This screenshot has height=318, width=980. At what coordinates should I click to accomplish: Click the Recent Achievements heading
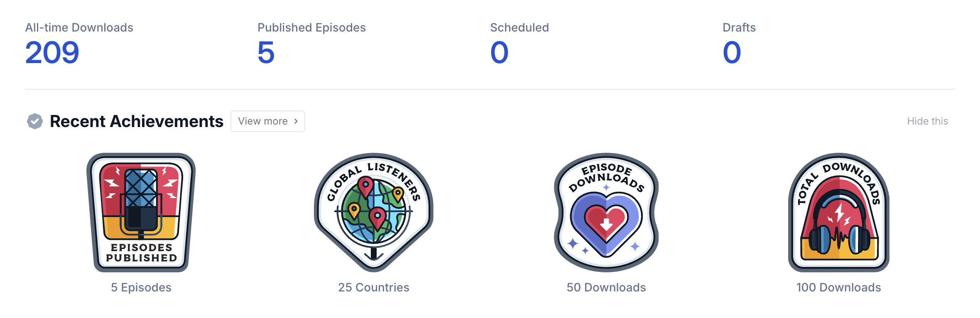137,121
